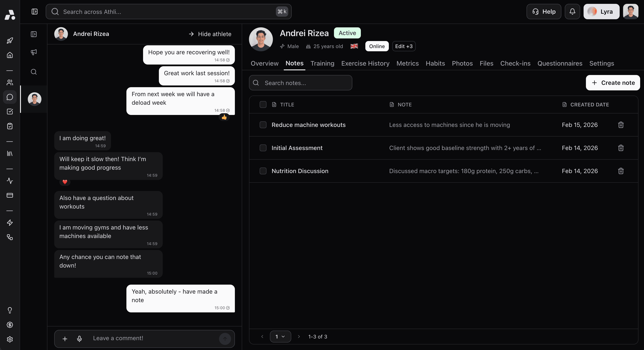Select all notes via the header checkbox
644x350 pixels.
(263, 104)
